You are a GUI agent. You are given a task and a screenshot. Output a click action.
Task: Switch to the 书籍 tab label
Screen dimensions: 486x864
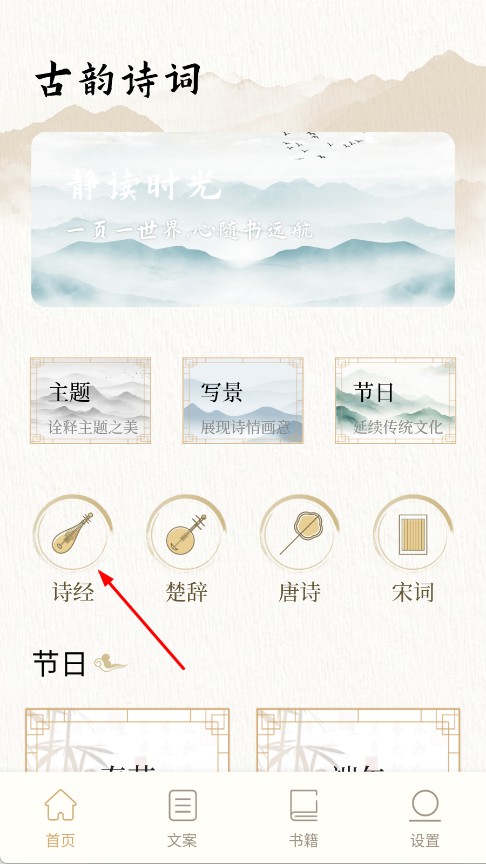click(x=304, y=840)
